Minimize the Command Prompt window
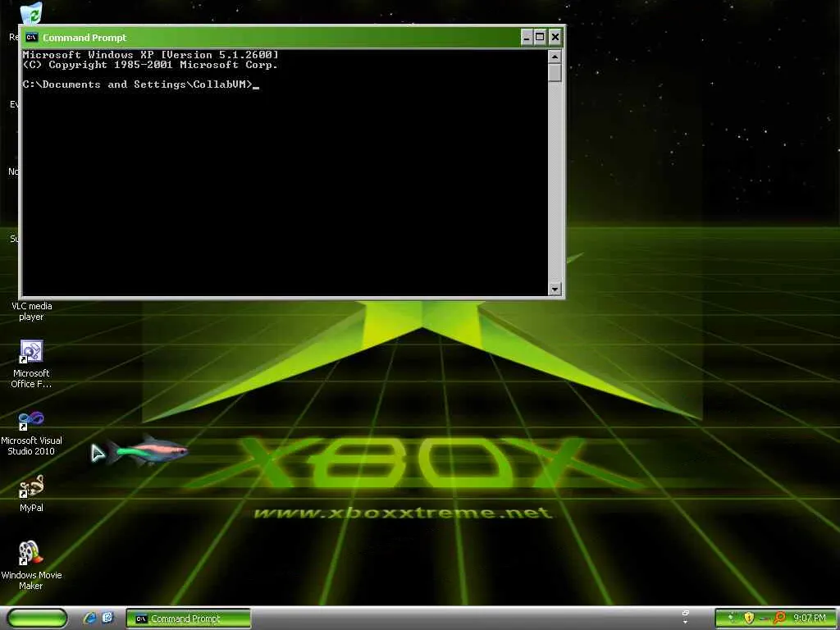The height and width of the screenshot is (630, 840). [527, 37]
